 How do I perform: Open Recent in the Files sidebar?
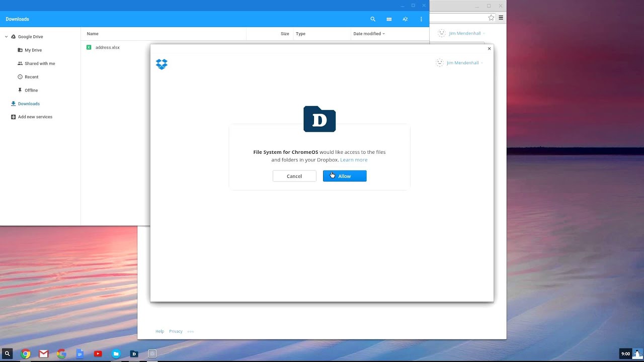tap(31, 77)
